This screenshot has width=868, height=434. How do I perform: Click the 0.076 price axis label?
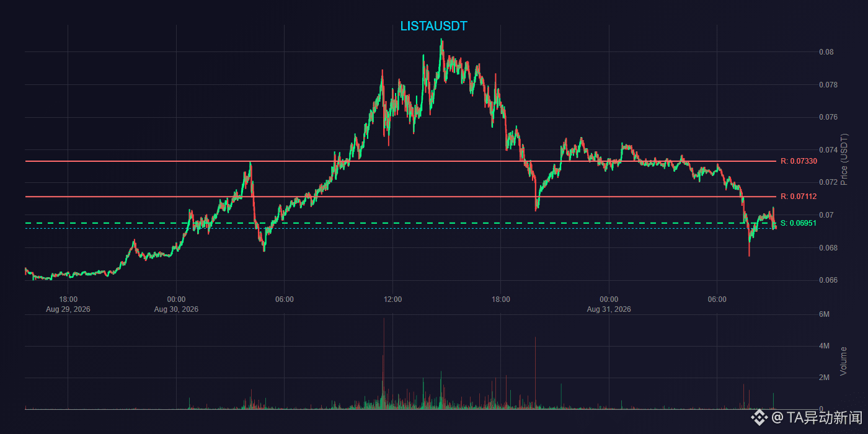[x=828, y=117]
